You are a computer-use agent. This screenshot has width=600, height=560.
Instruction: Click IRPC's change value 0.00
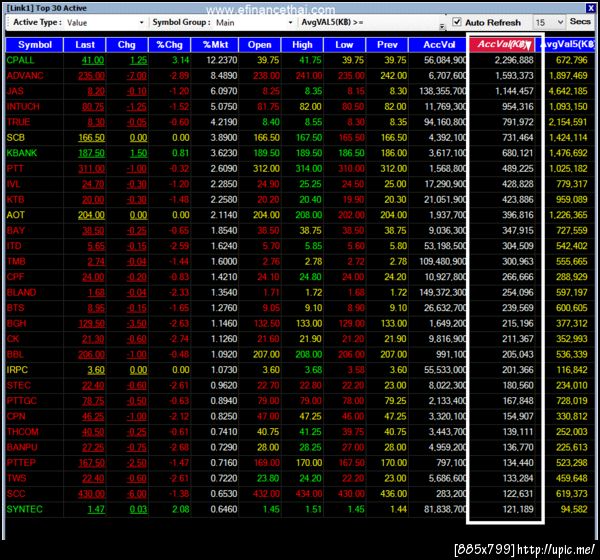138,371
